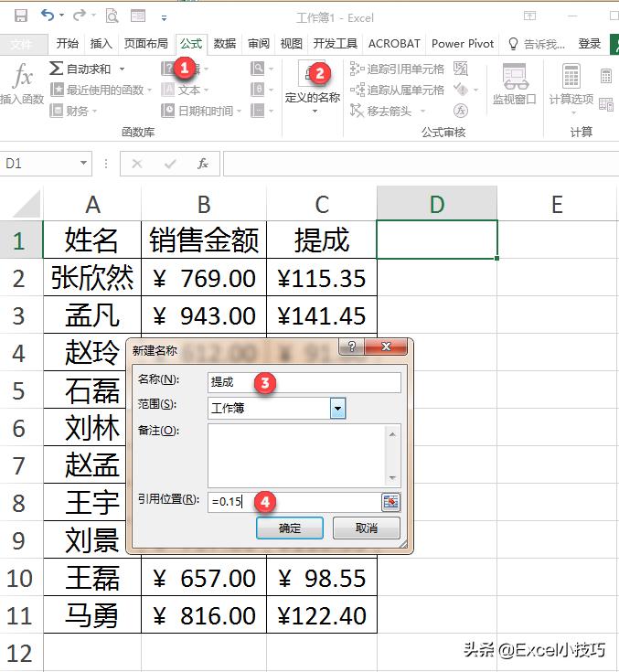Click the 告诉我 search lightbulb
Image resolution: width=619 pixels, height=672 pixels.
(513, 44)
